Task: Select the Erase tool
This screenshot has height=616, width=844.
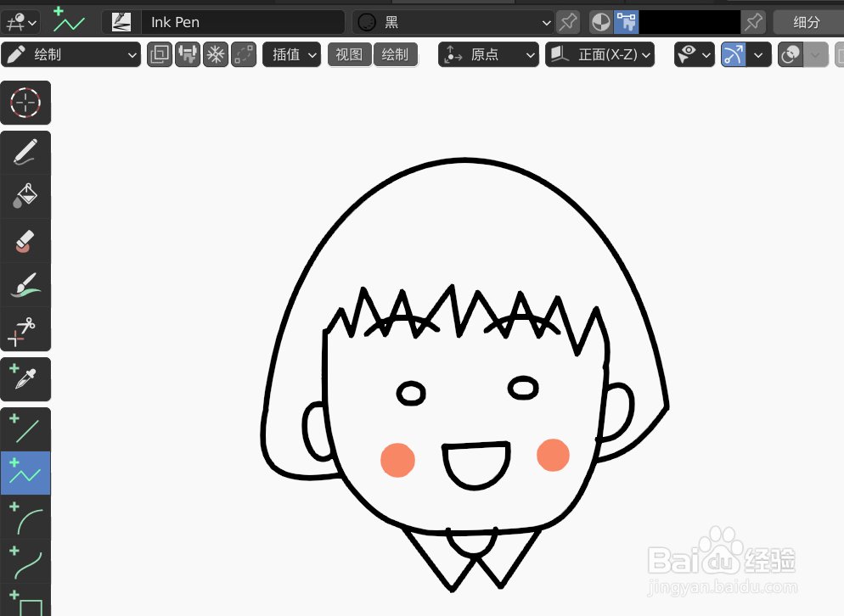Action: (25, 240)
